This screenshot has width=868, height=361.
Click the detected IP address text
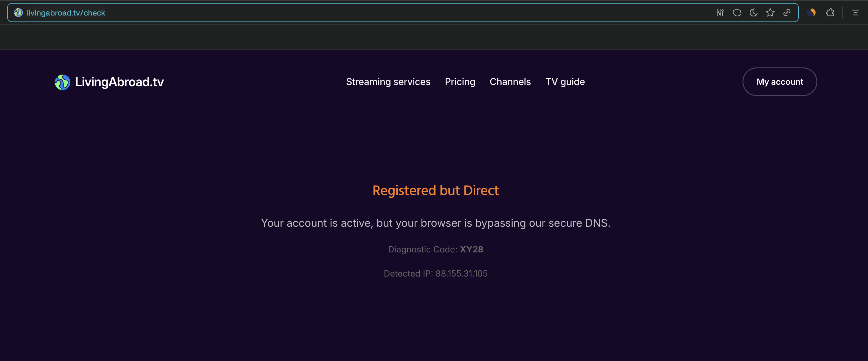click(461, 274)
